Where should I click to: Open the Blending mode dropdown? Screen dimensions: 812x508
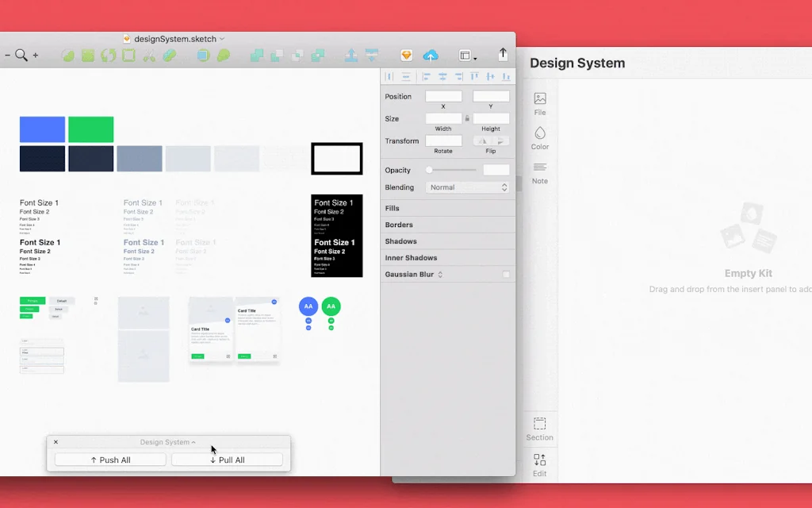coord(468,187)
